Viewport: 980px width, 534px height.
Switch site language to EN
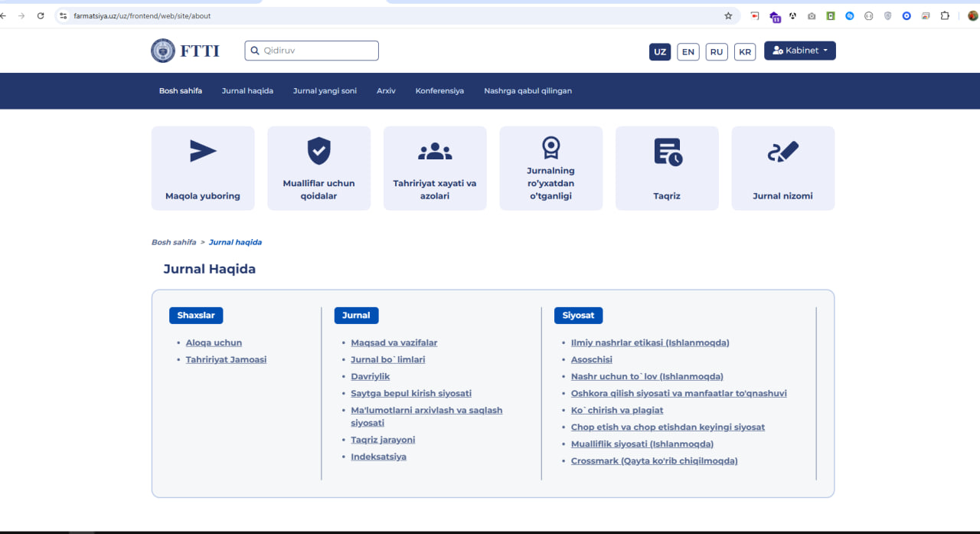688,52
